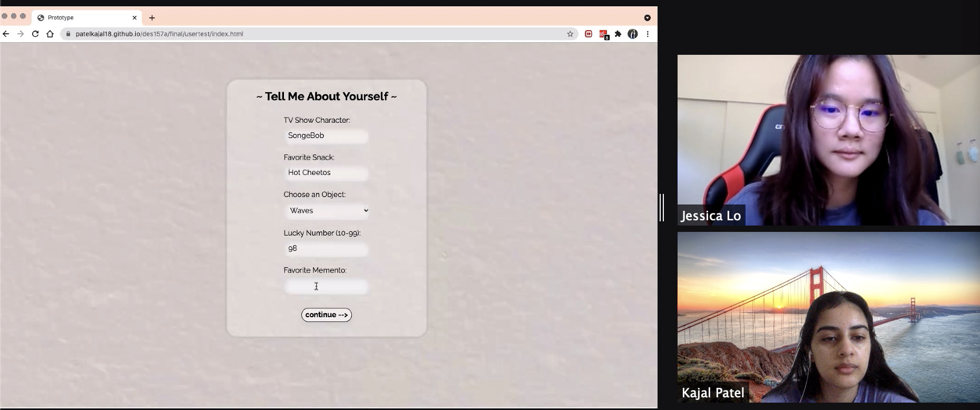Select the Prototype tab
This screenshot has height=410, width=980.
point(87,17)
